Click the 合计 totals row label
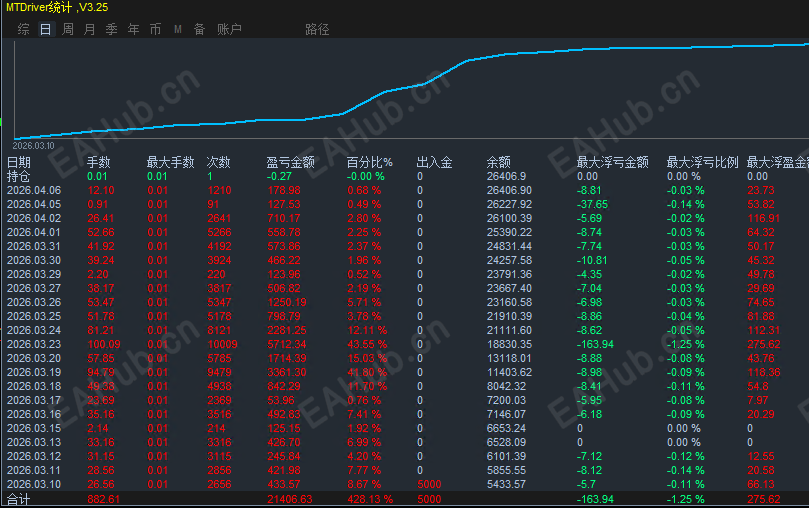 pos(19,499)
